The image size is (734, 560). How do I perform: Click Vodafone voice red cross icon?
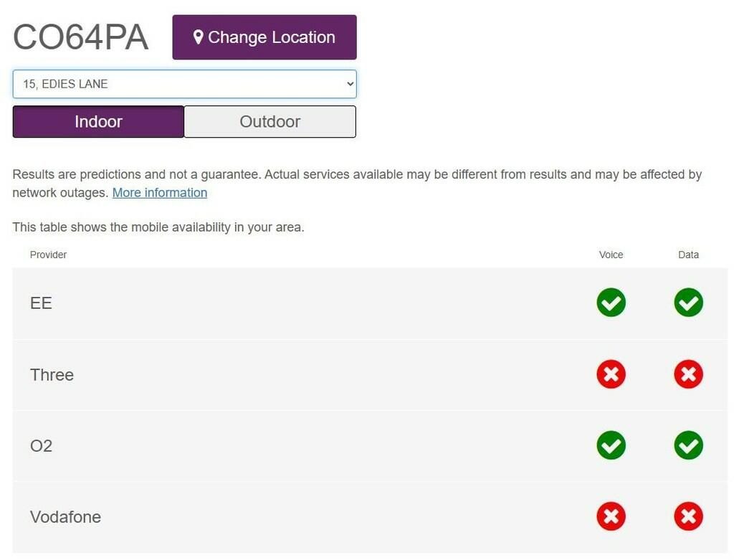click(x=611, y=516)
